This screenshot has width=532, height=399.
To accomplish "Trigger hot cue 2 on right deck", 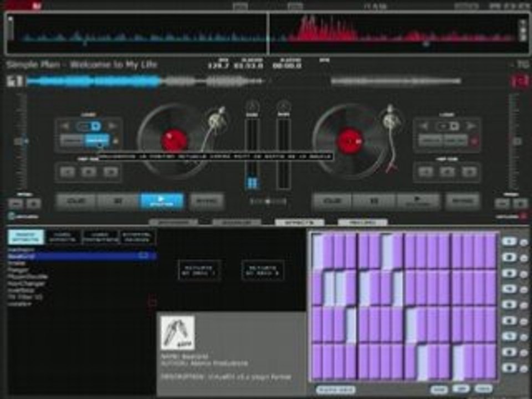I will point(447,172).
